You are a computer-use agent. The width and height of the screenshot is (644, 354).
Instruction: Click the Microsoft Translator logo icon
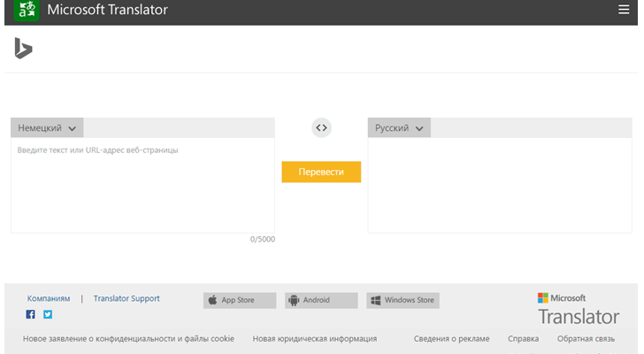click(27, 11)
